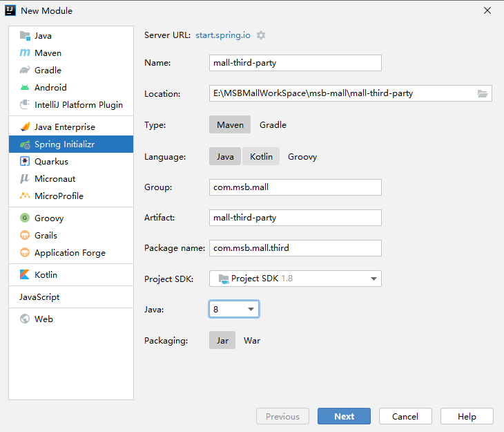This screenshot has height=432, width=504.
Task: Choose Java as the language
Action: tap(225, 156)
